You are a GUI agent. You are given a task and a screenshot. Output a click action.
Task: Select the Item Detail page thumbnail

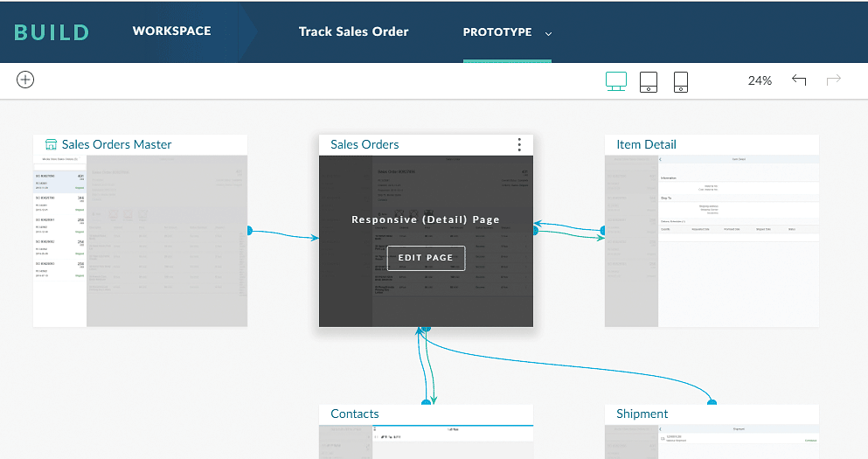pyautogui.click(x=712, y=240)
